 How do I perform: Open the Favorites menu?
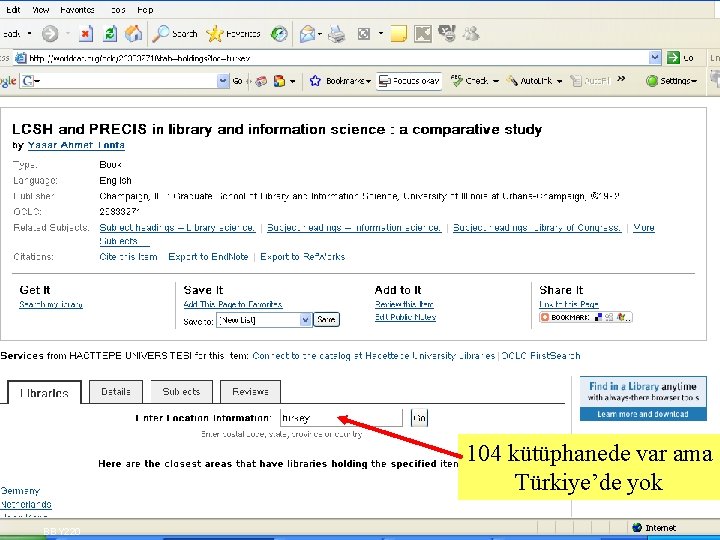point(77,10)
